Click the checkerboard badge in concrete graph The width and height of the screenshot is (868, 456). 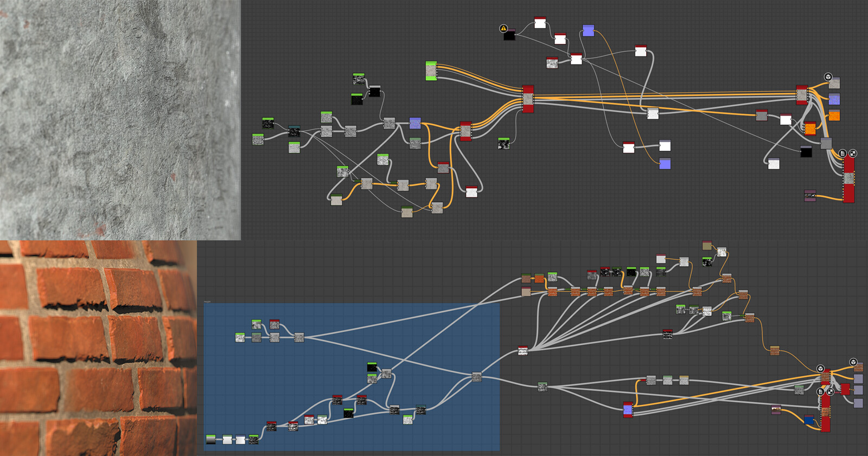(853, 153)
